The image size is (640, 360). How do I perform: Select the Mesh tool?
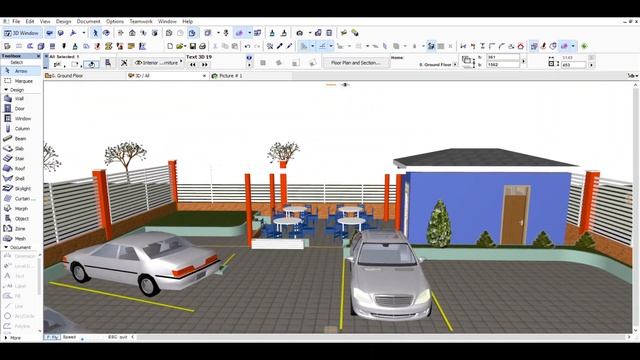[20, 238]
